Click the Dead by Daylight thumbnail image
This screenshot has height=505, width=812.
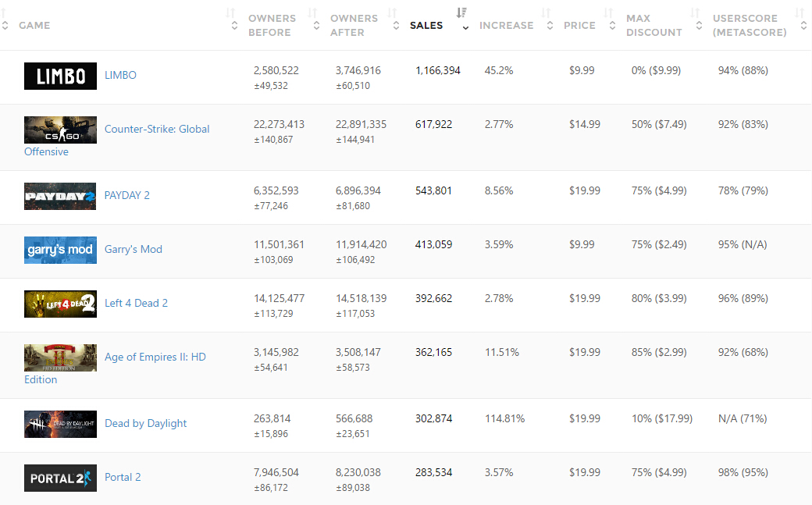click(60, 424)
